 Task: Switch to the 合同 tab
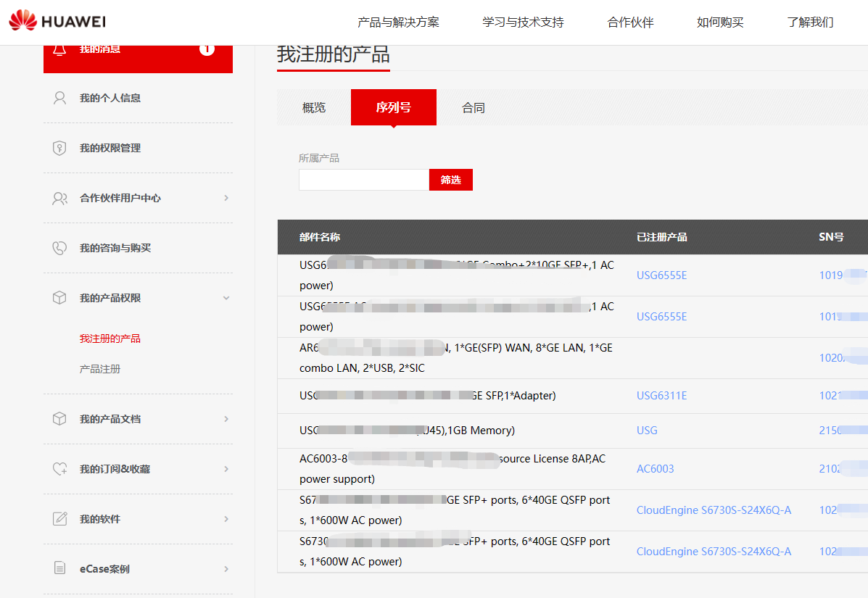pyautogui.click(x=474, y=108)
